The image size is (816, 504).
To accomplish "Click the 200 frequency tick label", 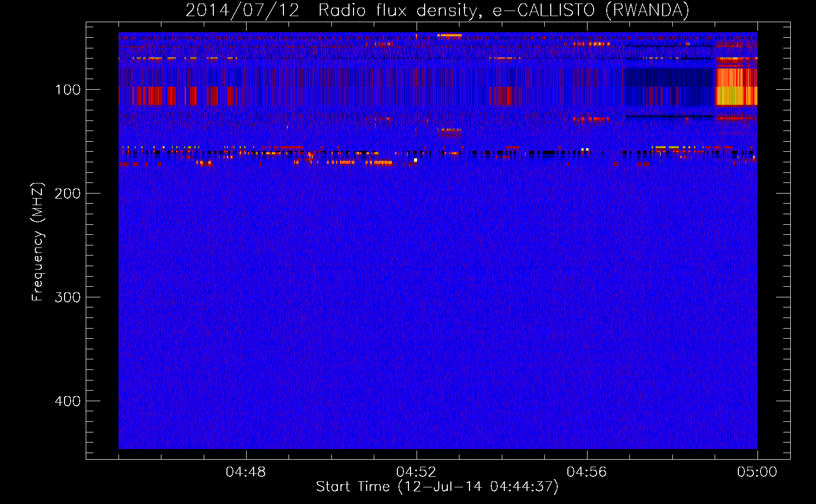I will pos(68,194).
